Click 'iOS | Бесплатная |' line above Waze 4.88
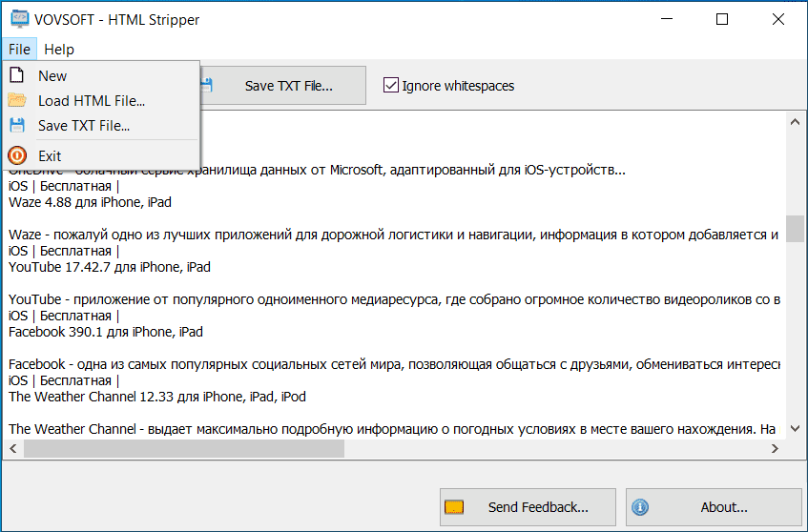 [x=64, y=187]
